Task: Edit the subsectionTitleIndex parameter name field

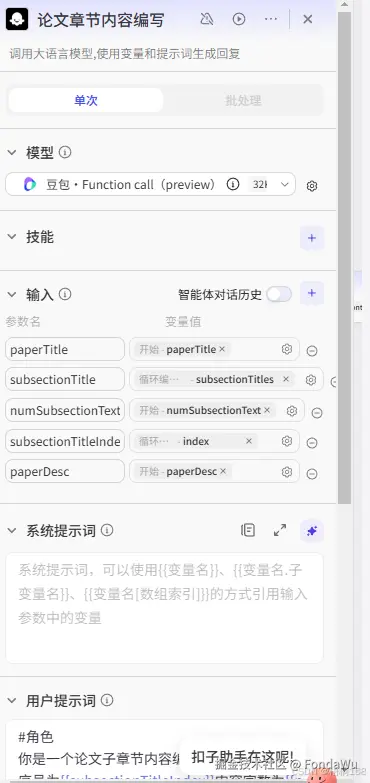Action: 65,441
